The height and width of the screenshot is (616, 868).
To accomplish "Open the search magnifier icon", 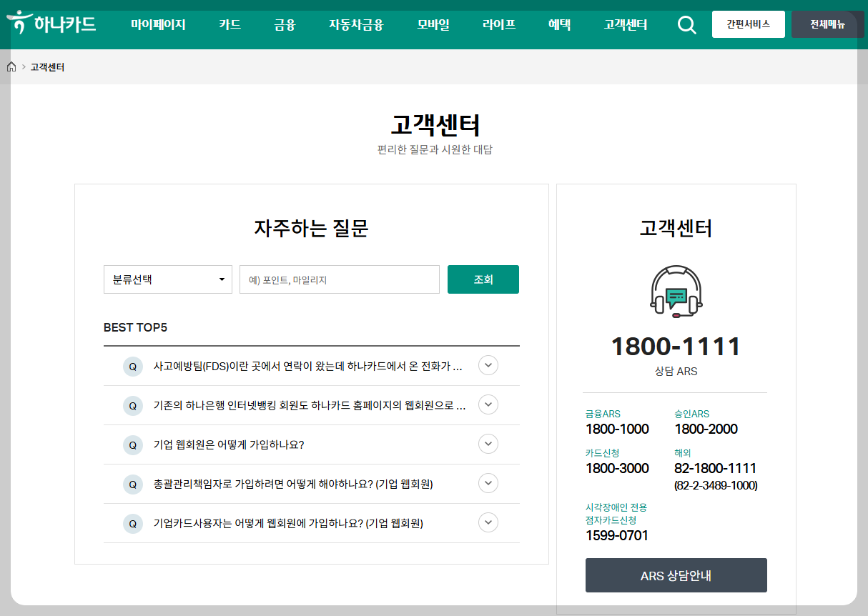I will (x=686, y=25).
